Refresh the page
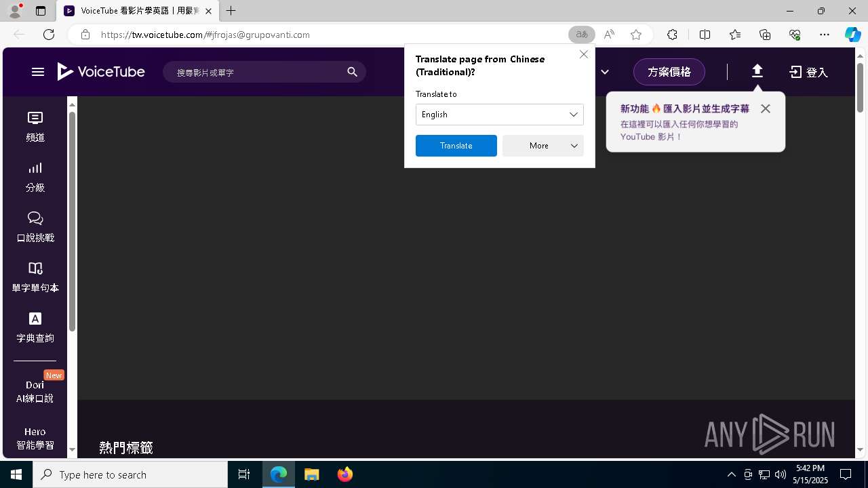Image resolution: width=868 pixels, height=488 pixels. click(49, 35)
